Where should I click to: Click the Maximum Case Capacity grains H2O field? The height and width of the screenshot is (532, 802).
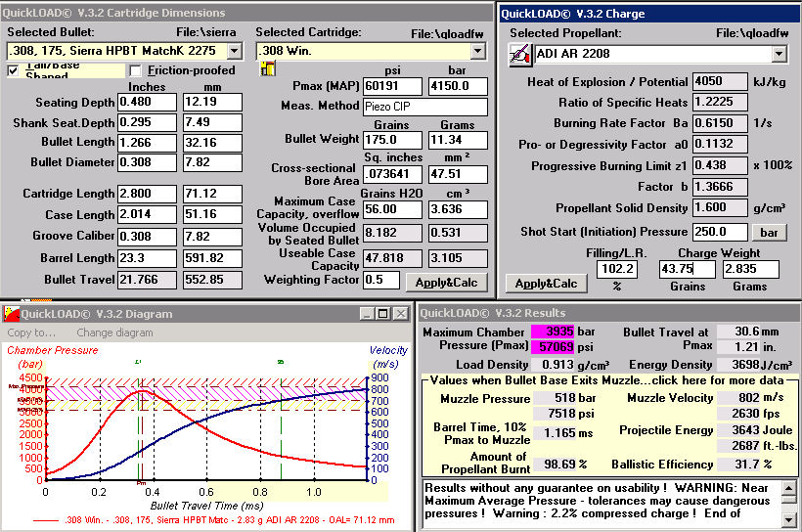393,209
